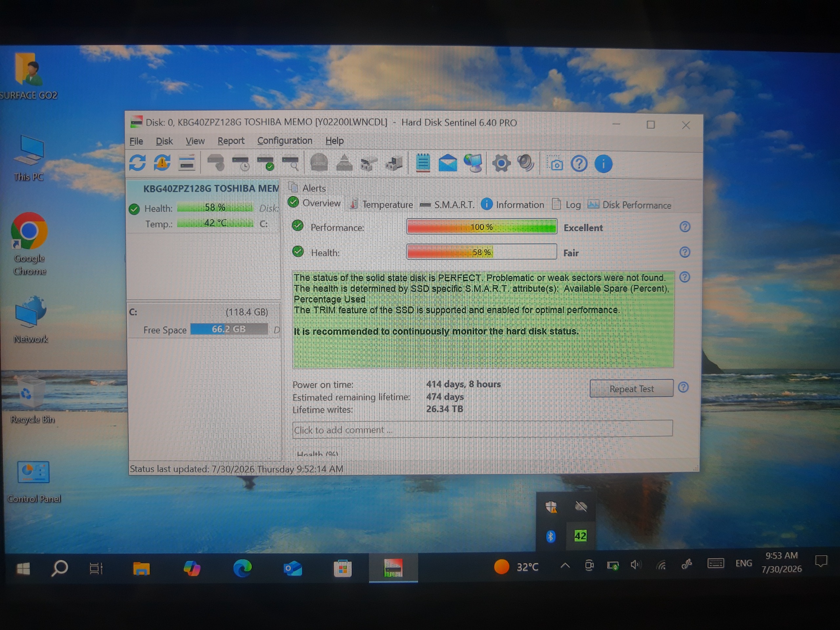The height and width of the screenshot is (630, 840).
Task: Click the "474 days" remaining lifetime value
Action: pos(445,397)
